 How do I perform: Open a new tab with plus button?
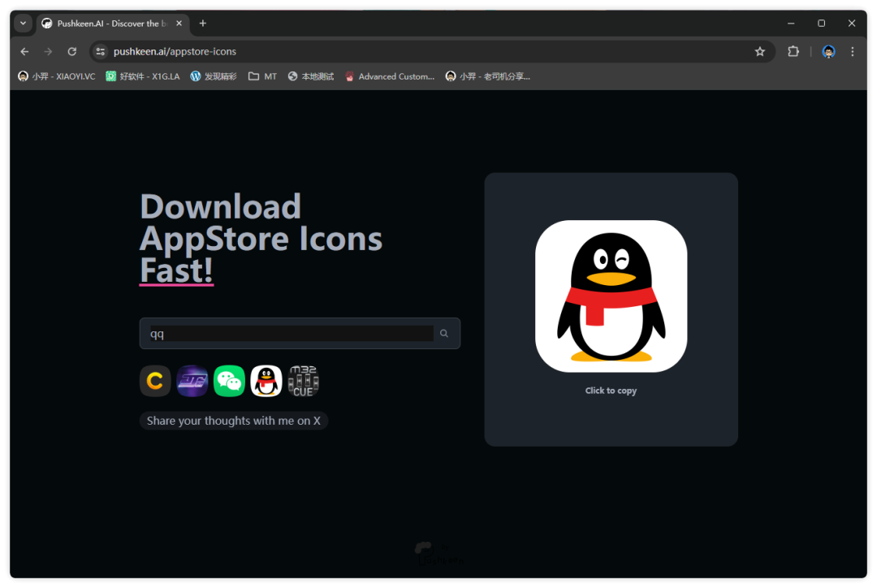click(x=203, y=24)
